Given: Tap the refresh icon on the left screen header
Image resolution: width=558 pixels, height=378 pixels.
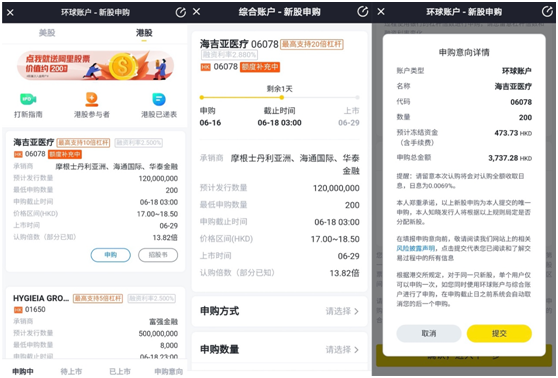Looking at the screenshot, I should (181, 12).
